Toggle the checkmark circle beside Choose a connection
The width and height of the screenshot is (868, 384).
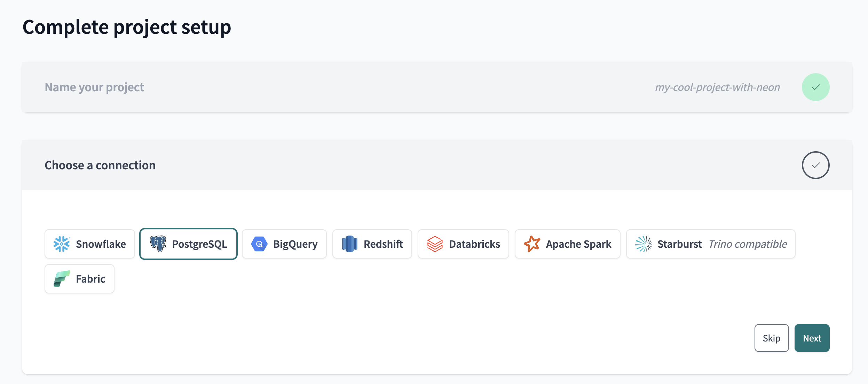(x=815, y=165)
